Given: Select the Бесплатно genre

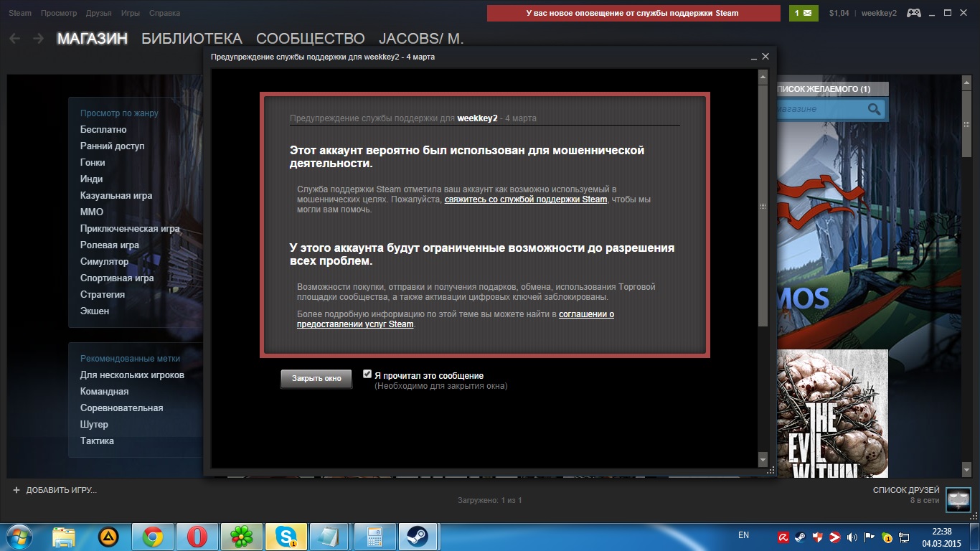Looking at the screenshot, I should tap(103, 130).
